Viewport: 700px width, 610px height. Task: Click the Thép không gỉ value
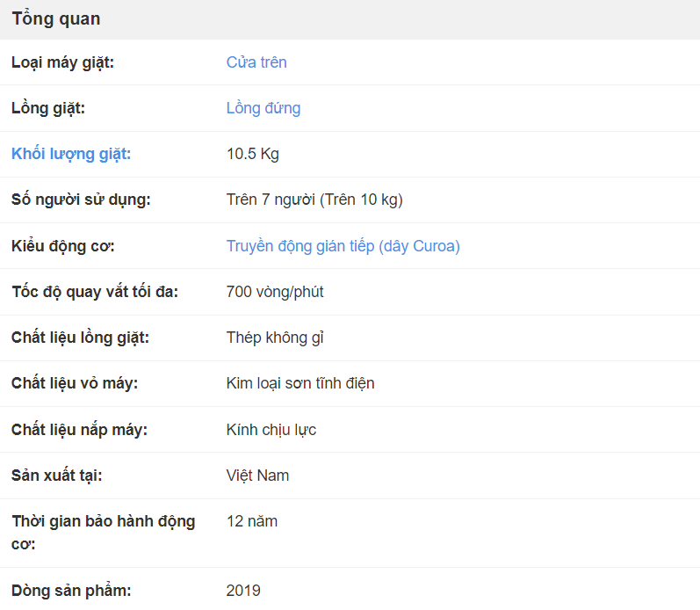275,338
